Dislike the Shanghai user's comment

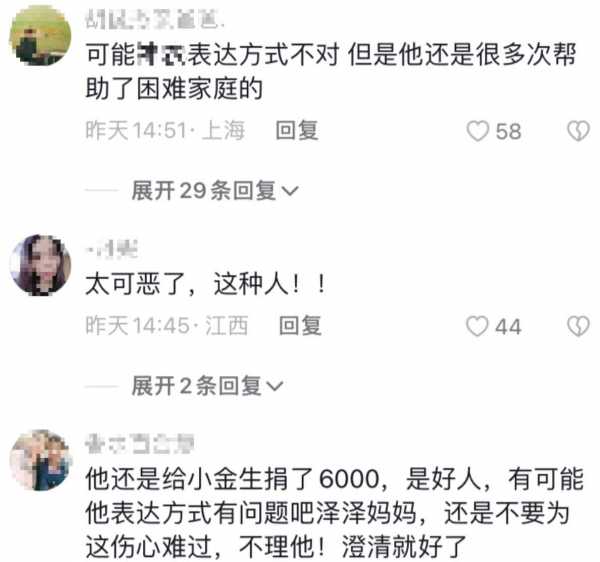pyautogui.click(x=578, y=131)
